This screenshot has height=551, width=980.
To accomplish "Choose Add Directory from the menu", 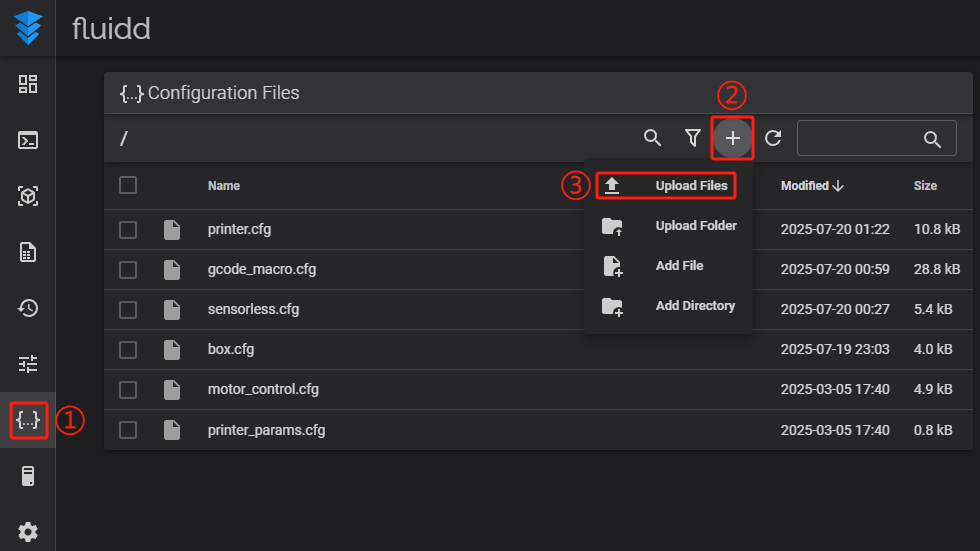I will tap(694, 306).
